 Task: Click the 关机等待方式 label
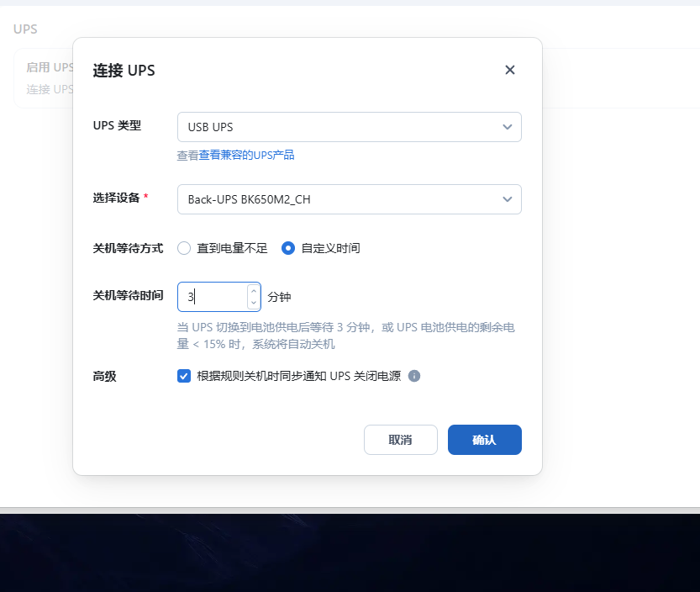(x=128, y=248)
